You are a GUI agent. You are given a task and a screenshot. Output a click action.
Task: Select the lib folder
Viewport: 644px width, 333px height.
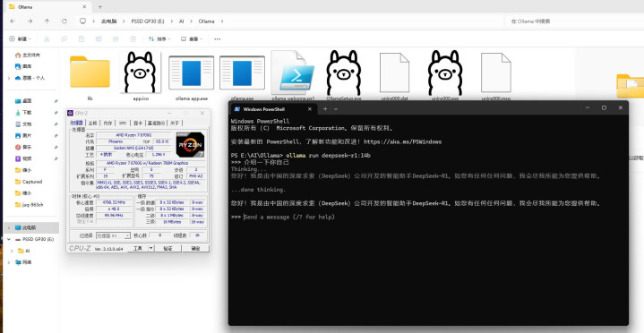[90, 77]
